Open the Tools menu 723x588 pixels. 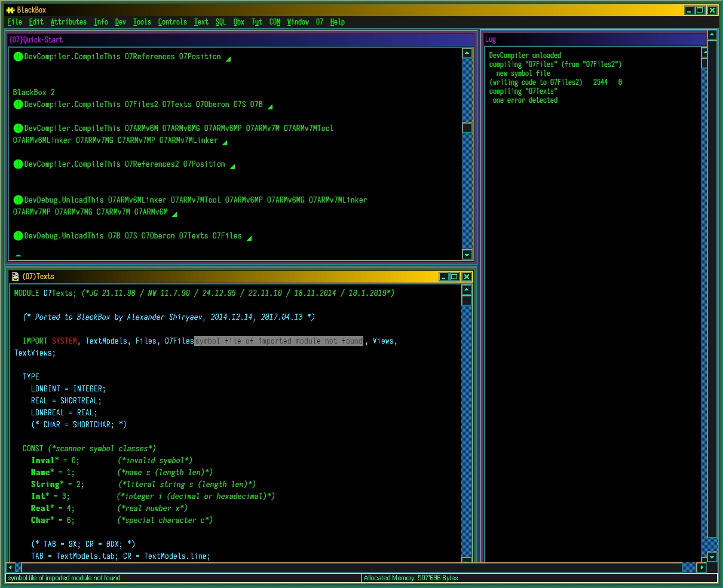click(142, 22)
